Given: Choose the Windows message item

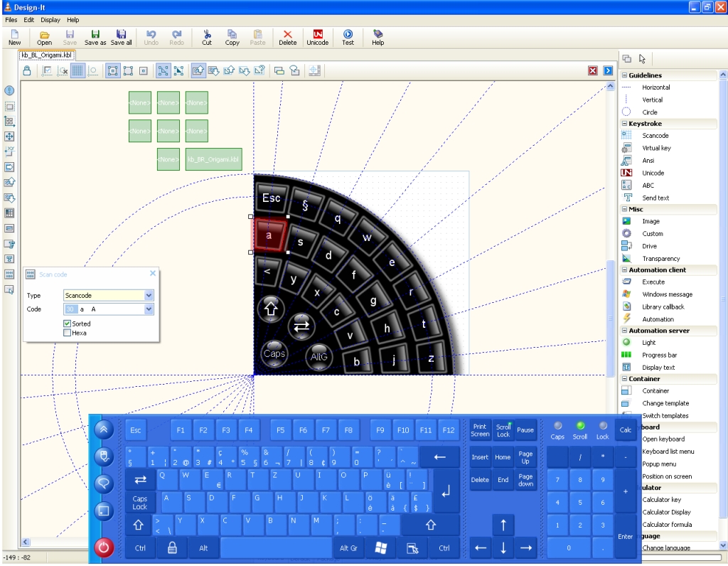Looking at the screenshot, I should pyautogui.click(x=667, y=294).
